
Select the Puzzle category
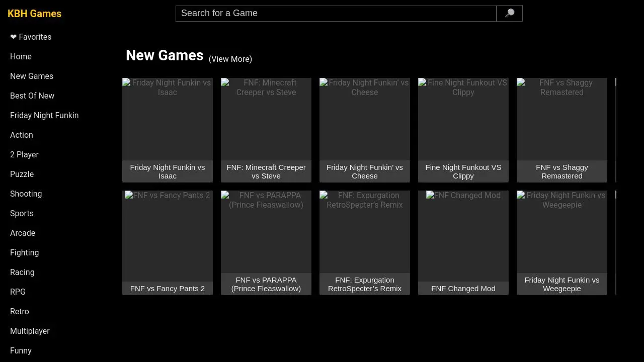22,174
